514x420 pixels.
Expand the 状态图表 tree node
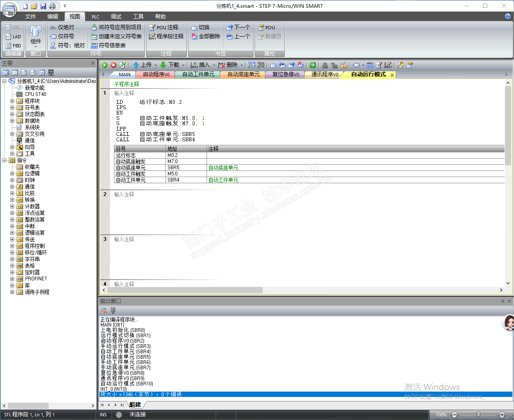[12, 114]
